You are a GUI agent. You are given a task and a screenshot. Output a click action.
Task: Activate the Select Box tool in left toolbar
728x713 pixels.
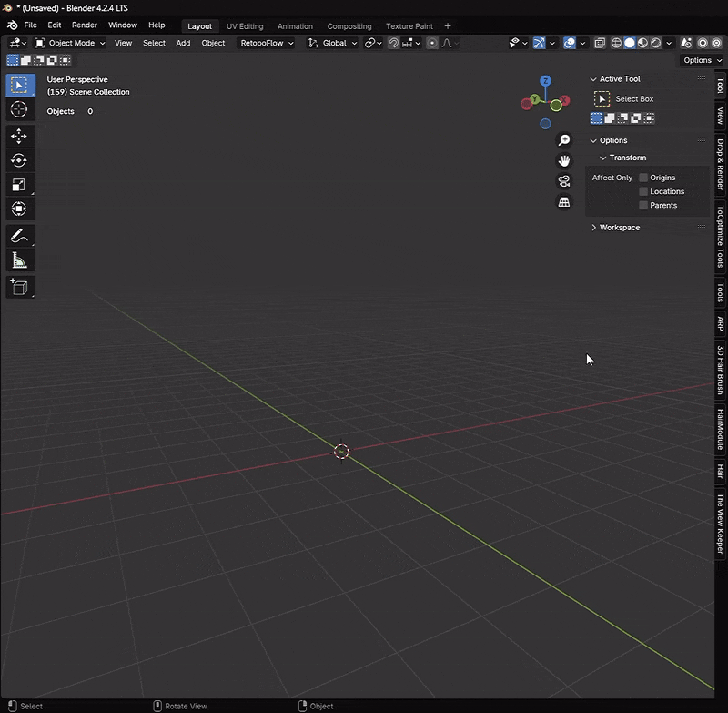19,86
